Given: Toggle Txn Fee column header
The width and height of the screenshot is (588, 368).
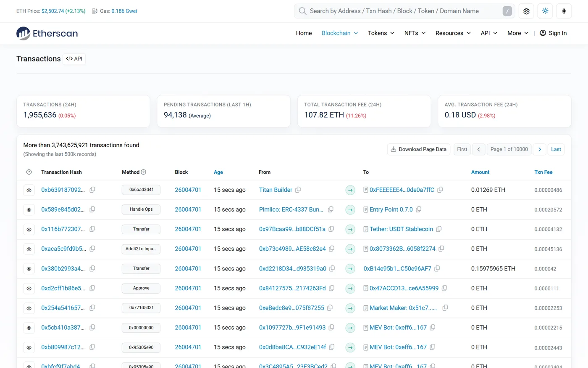Looking at the screenshot, I should [543, 172].
